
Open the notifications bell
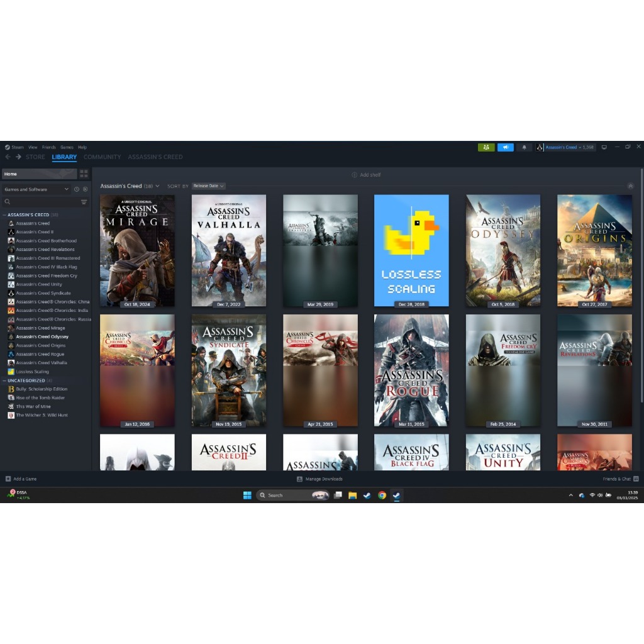[x=524, y=147]
